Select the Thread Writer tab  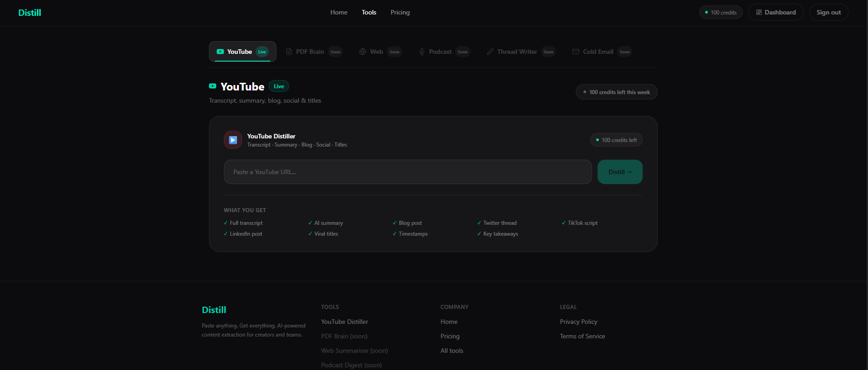pos(521,52)
